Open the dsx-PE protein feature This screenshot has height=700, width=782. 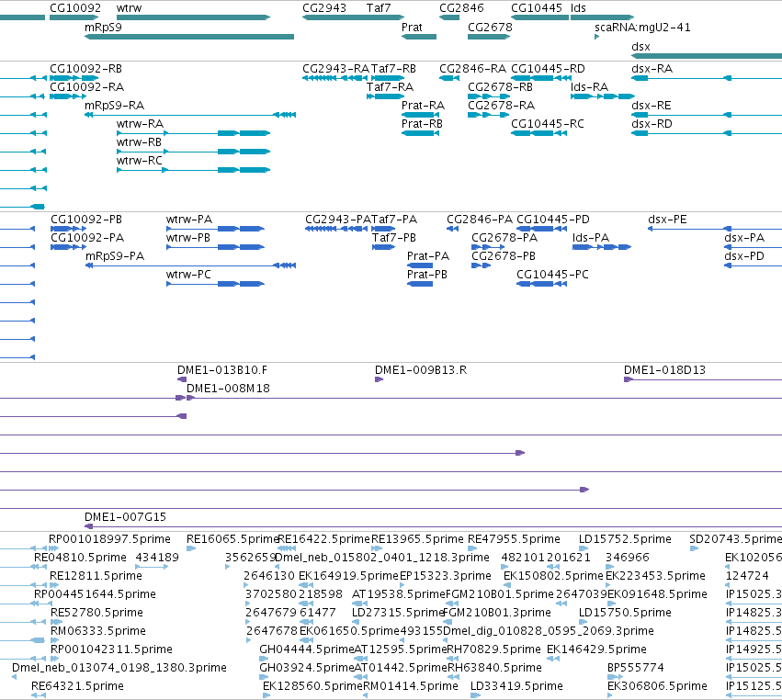[x=715, y=229]
